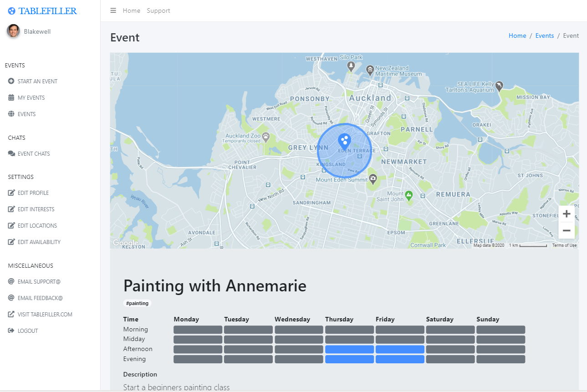Click the Email Support at-sign icon
Viewport: 587px width, 392px height.
pos(11,281)
